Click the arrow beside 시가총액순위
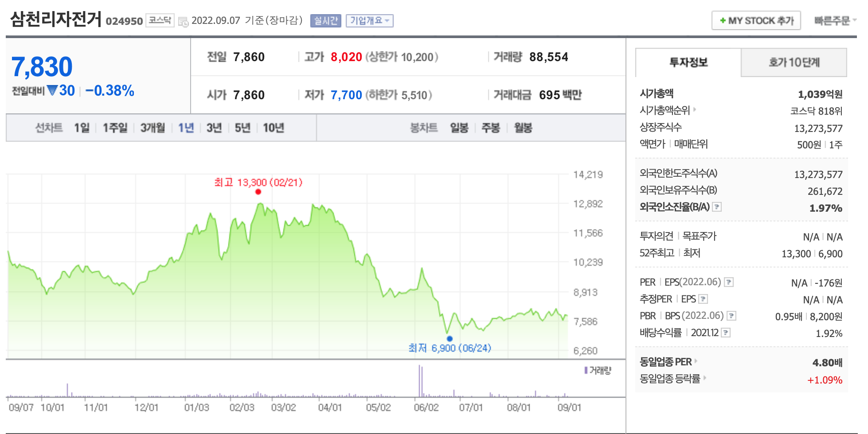This screenshot has height=434, width=868. pos(694,109)
